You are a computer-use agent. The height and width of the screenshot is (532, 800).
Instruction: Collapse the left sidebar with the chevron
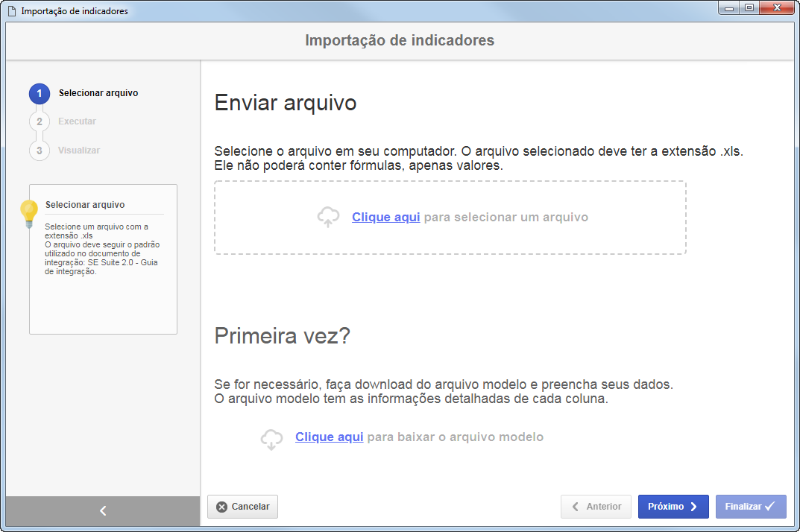pos(103,510)
